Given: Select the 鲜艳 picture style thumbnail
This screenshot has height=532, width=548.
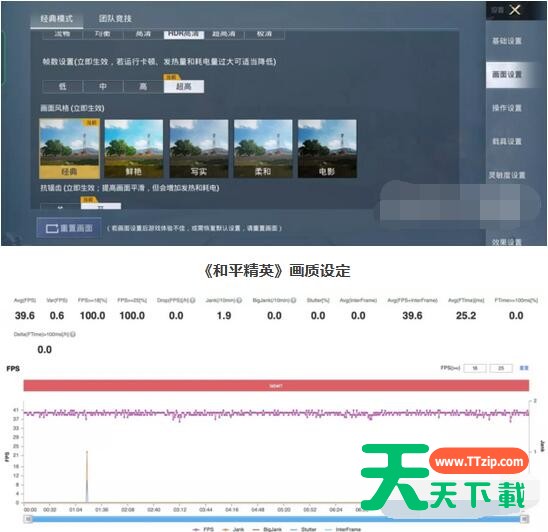Looking at the screenshot, I should 134,149.
